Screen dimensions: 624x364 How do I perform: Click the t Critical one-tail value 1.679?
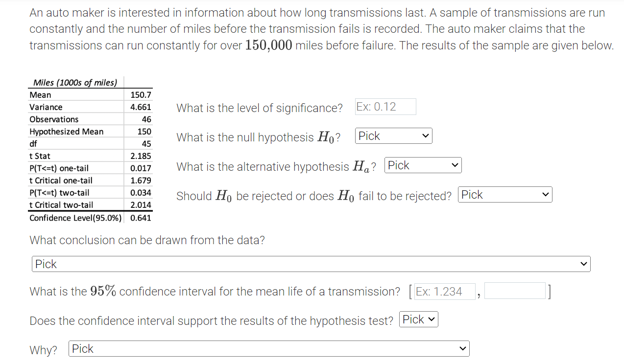click(x=141, y=181)
